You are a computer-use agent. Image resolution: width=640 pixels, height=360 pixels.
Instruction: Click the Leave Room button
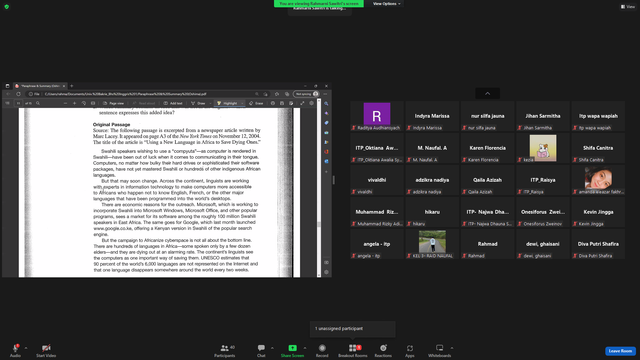tap(620, 351)
